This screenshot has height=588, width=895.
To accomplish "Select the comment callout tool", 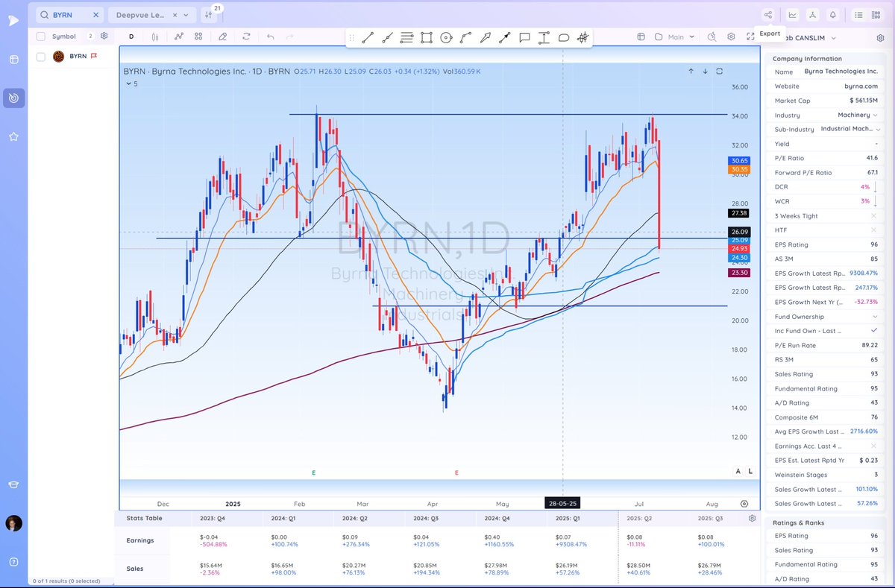I will (x=524, y=37).
